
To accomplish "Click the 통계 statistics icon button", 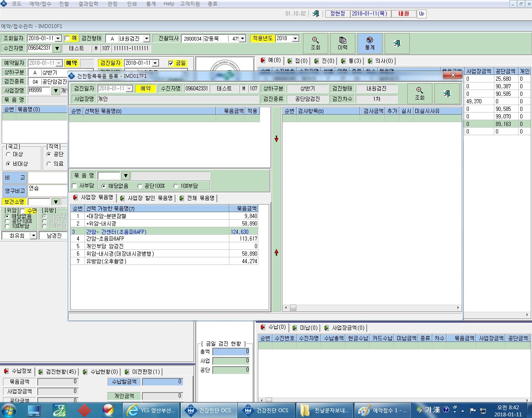I will pyautogui.click(x=370, y=44).
